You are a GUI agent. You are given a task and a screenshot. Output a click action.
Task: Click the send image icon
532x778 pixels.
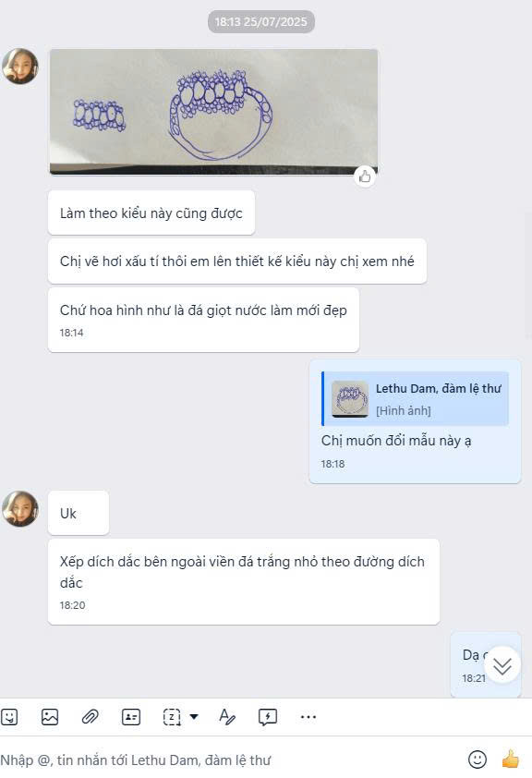click(x=50, y=717)
